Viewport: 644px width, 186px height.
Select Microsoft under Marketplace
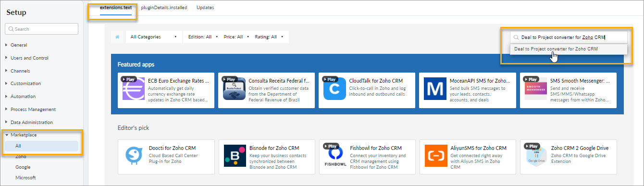(25, 178)
